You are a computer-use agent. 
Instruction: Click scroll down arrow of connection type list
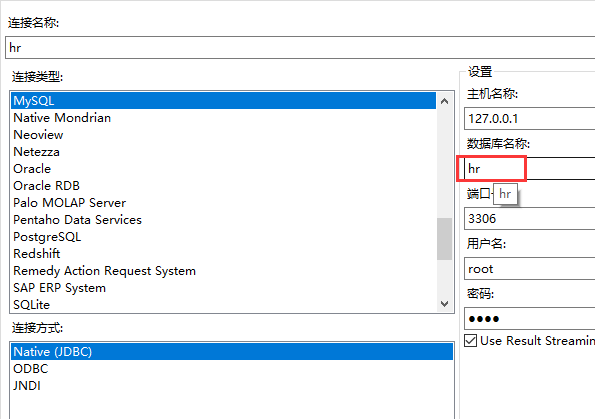[x=445, y=304]
